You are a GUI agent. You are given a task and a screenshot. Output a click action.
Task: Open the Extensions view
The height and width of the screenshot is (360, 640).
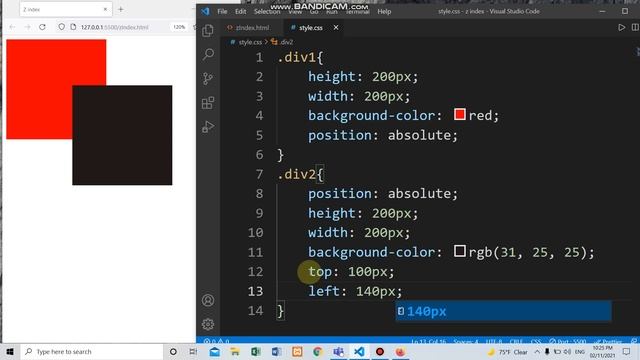(208, 103)
